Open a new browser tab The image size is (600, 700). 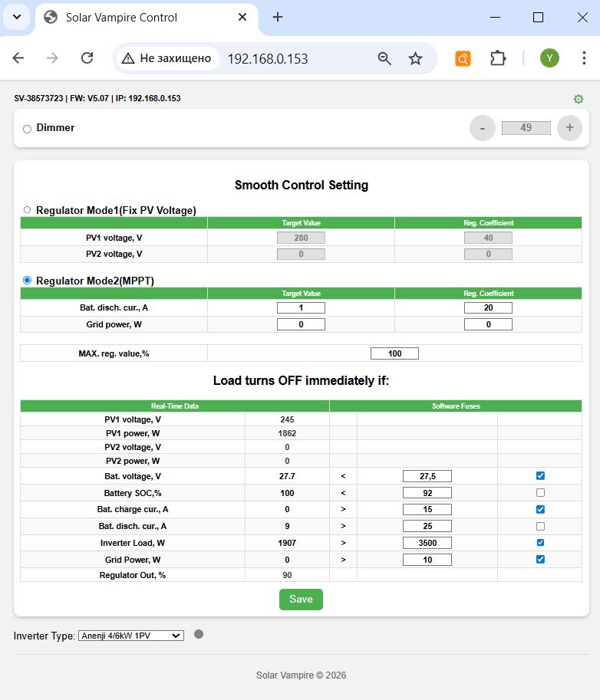pos(278,17)
